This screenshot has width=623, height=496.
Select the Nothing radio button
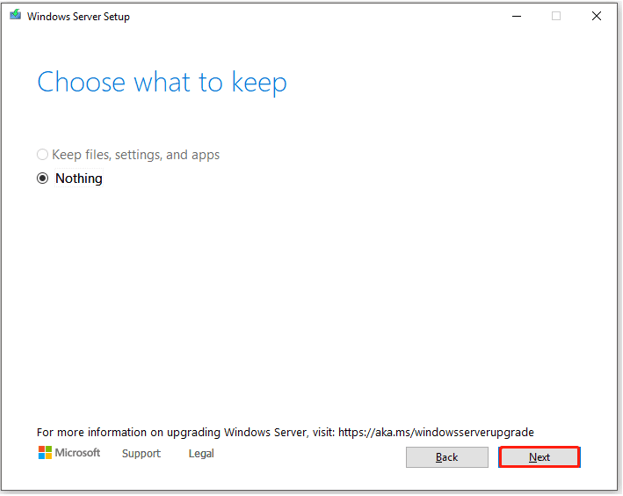(x=43, y=178)
